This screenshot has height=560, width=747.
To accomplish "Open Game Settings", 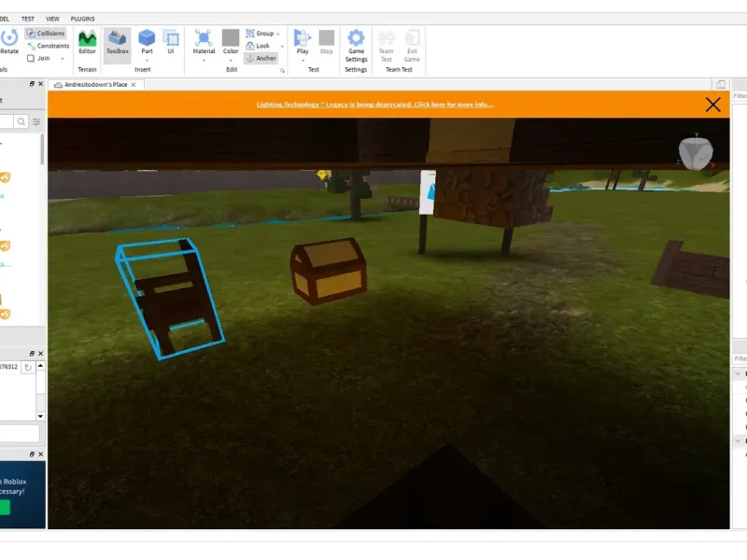I will point(356,46).
